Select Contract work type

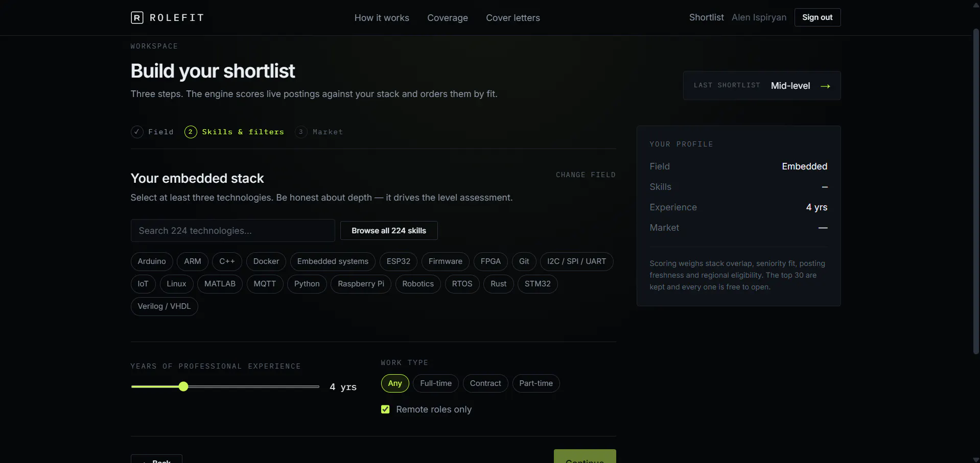tap(485, 383)
